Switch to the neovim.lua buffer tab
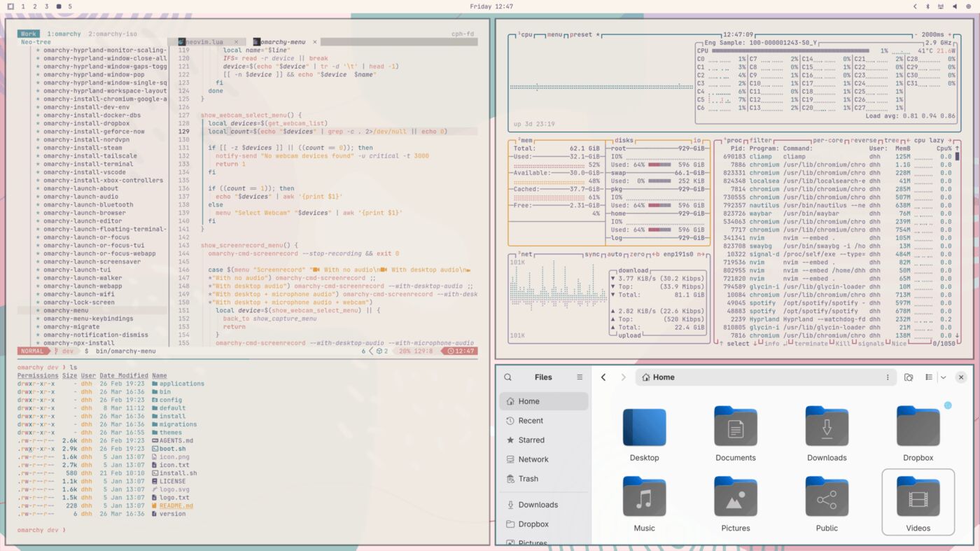This screenshot has height=551, width=980. 204,42
